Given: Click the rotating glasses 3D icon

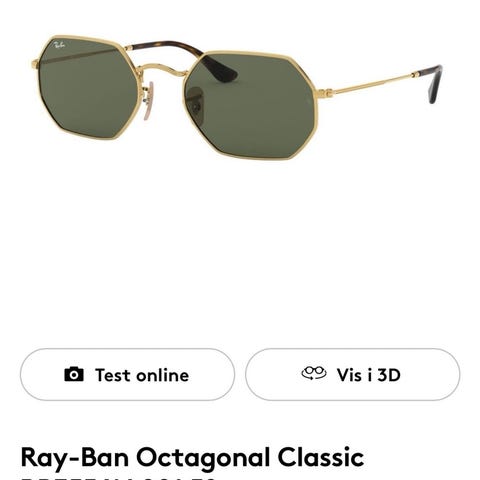Looking at the screenshot, I should [x=314, y=373].
